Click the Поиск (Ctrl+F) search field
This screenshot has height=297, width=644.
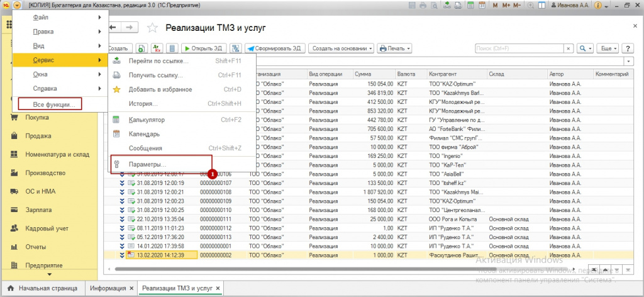519,48
